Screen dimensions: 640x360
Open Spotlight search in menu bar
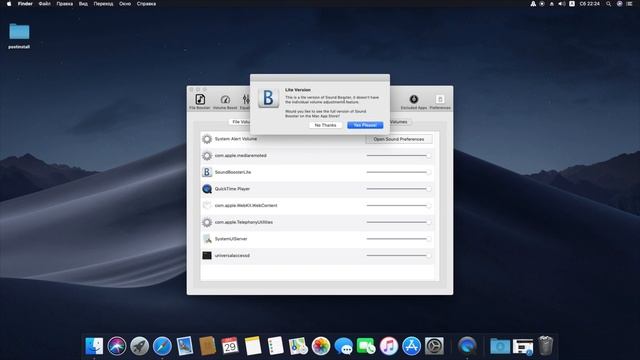click(608, 4)
